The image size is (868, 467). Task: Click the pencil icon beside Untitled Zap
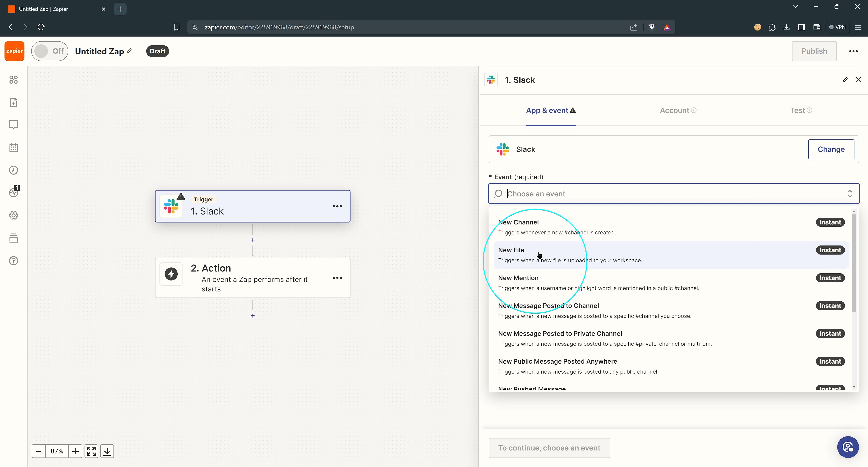[x=130, y=51]
